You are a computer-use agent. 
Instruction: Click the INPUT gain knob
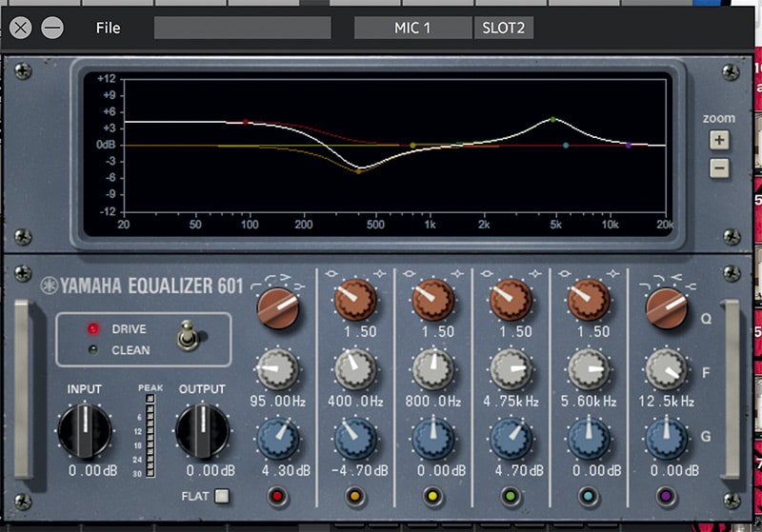(85, 430)
